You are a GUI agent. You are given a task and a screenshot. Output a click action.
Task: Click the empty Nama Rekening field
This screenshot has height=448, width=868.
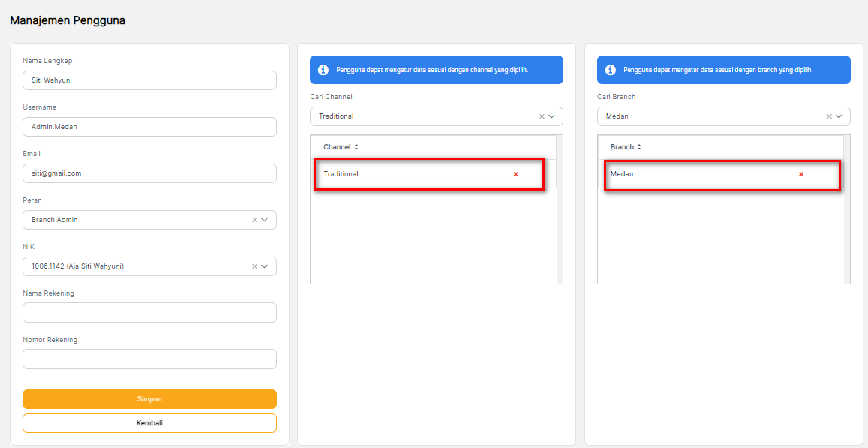(149, 312)
